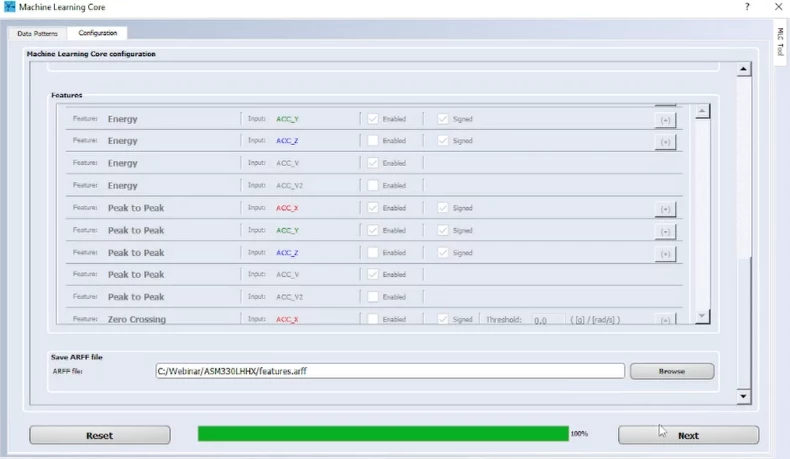
Task: Click the (+) button for Peak to Peak ACC_X
Action: (x=665, y=209)
